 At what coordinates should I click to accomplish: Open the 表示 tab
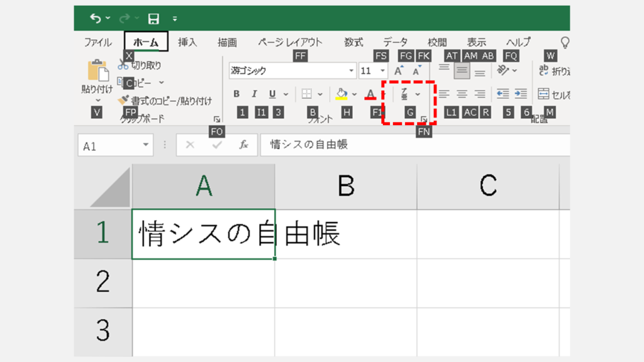[477, 42]
